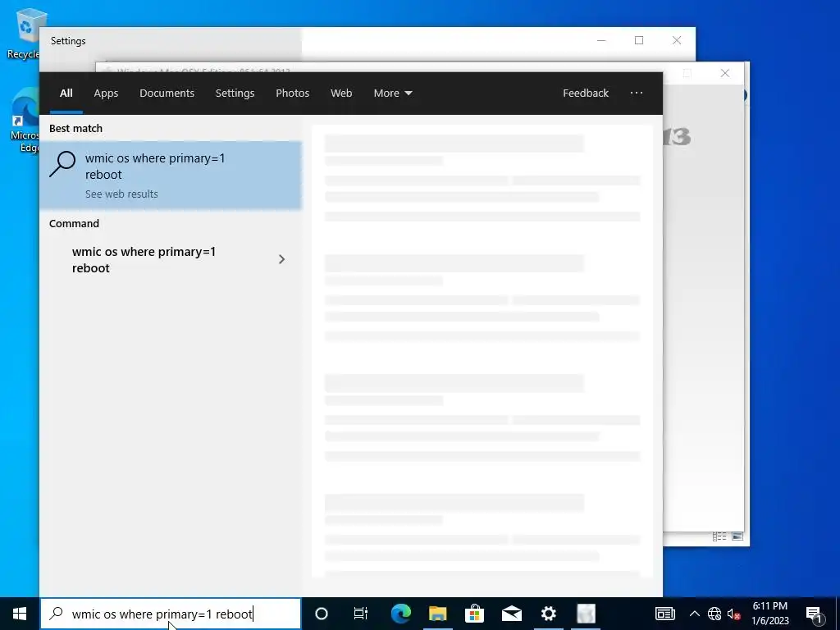840x630 pixels.
Task: Select the All search filter tab
Action: pyautogui.click(x=66, y=94)
